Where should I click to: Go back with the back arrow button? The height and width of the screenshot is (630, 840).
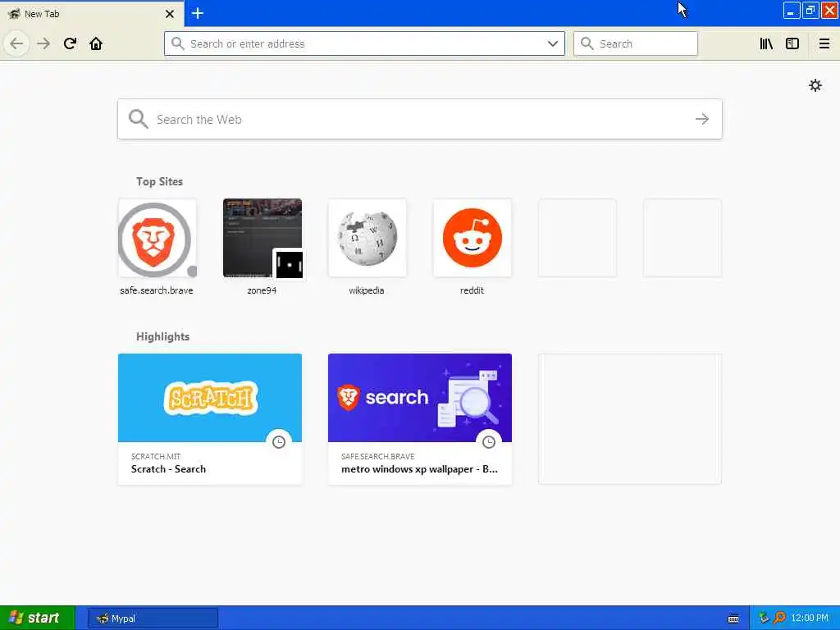(x=16, y=43)
